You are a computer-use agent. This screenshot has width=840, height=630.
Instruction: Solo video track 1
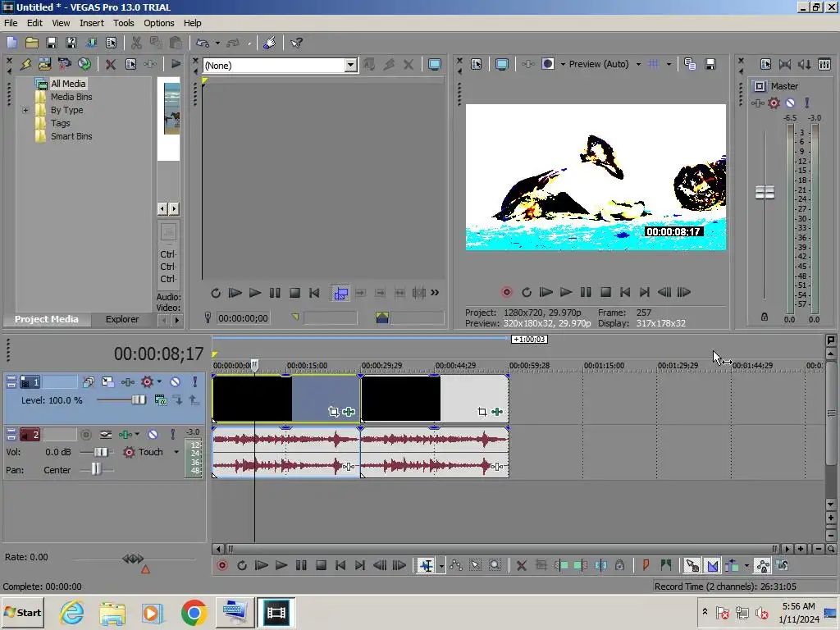[195, 382]
